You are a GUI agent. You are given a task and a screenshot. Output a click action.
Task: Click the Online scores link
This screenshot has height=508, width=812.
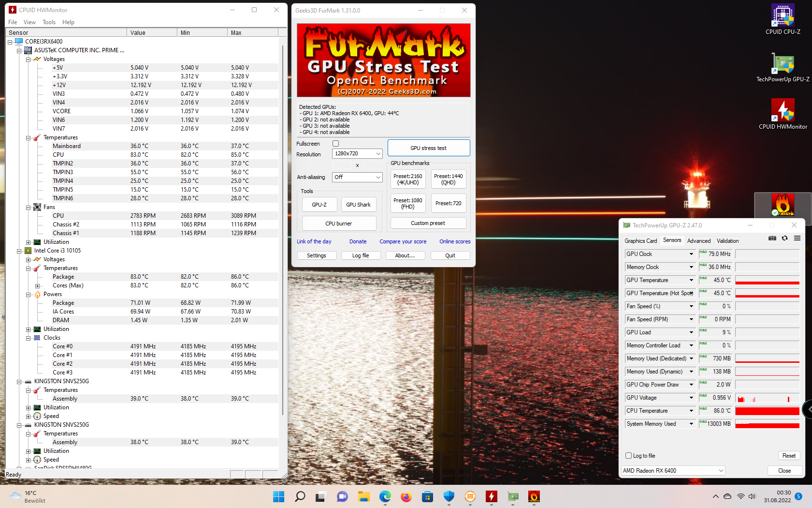[x=455, y=241]
